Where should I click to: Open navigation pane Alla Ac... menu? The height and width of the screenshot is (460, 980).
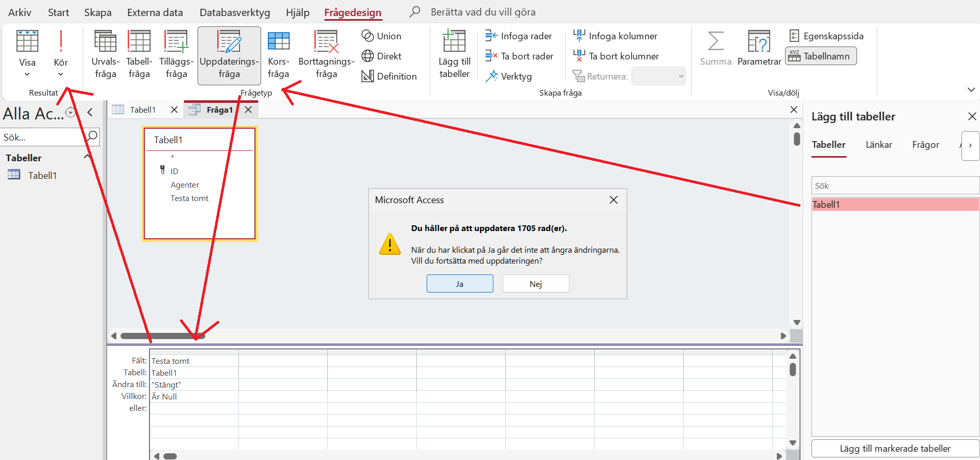71,113
